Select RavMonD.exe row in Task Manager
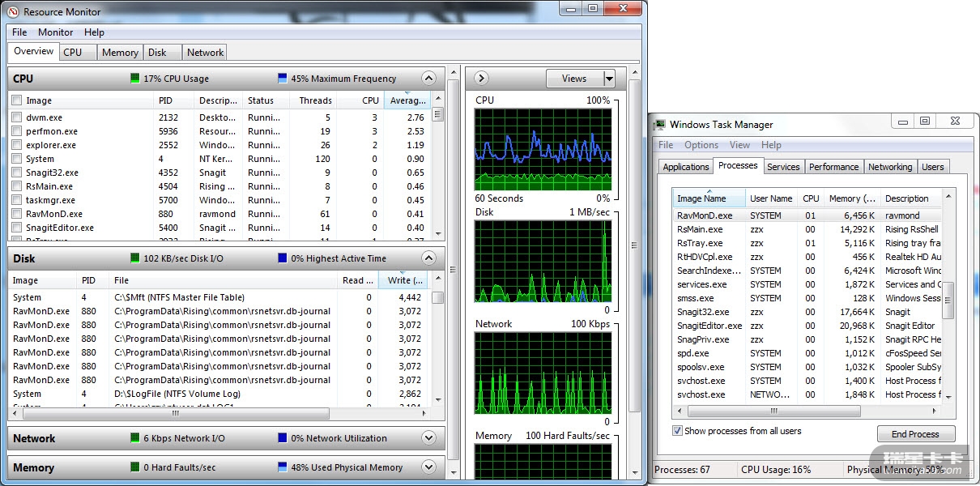The height and width of the screenshot is (486, 980). (807, 215)
